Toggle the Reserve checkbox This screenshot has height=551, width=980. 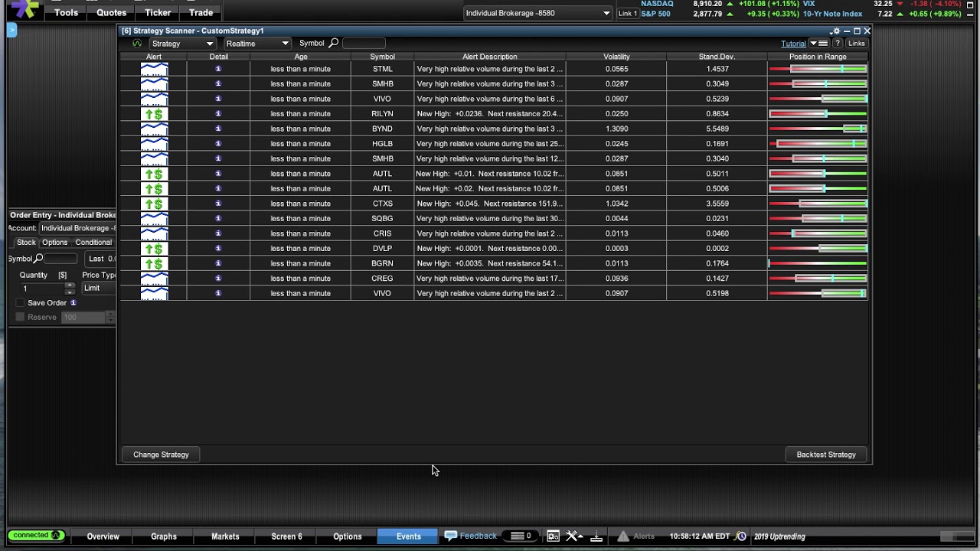tap(21, 317)
